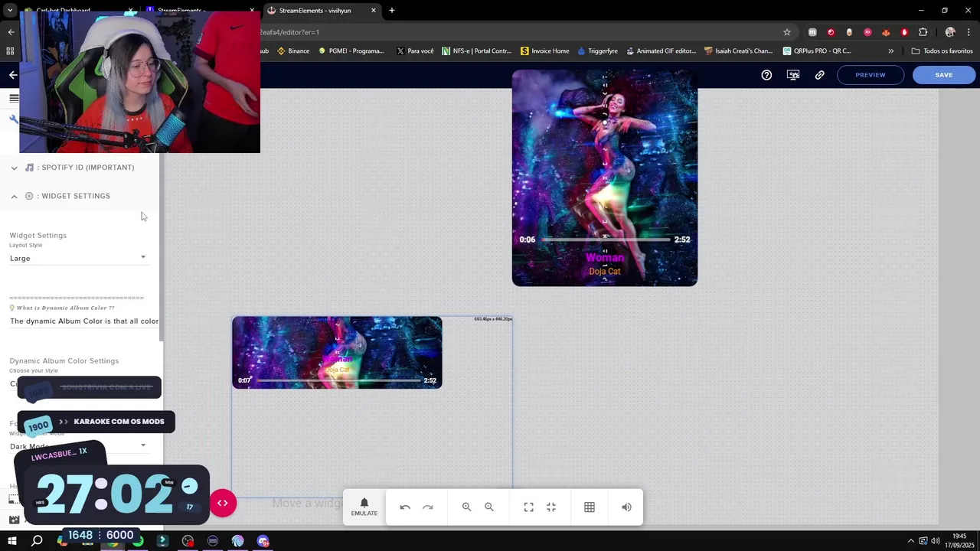Show more bookmarks with double chevron
The height and width of the screenshot is (551, 980).
[x=890, y=51]
